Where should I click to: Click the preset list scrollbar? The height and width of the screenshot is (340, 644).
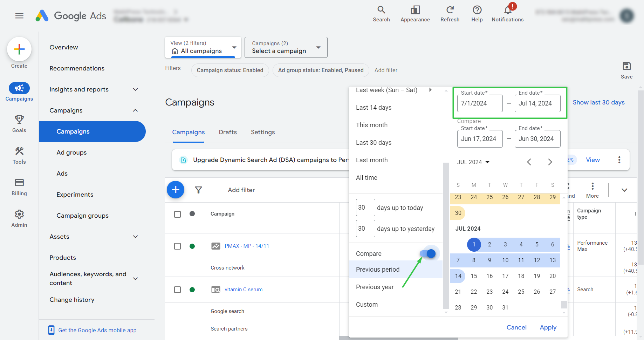[446, 237]
